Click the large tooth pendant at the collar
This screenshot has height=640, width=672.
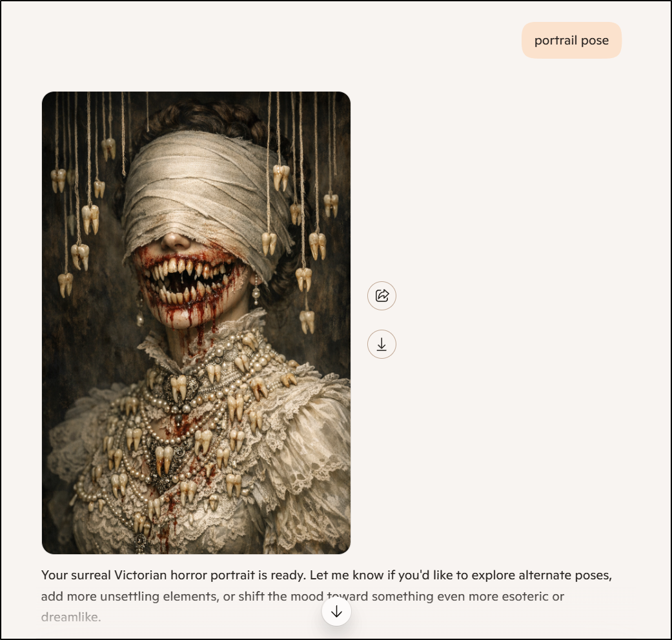click(179, 388)
